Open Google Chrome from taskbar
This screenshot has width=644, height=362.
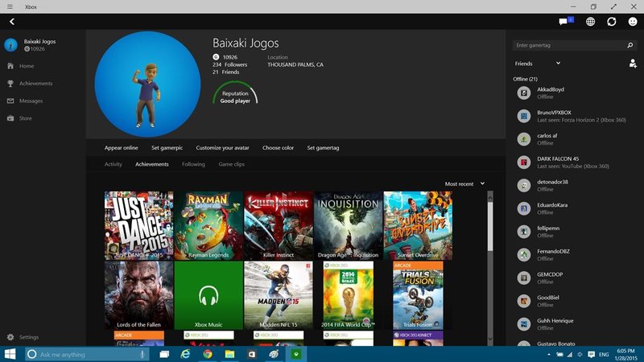(208, 354)
